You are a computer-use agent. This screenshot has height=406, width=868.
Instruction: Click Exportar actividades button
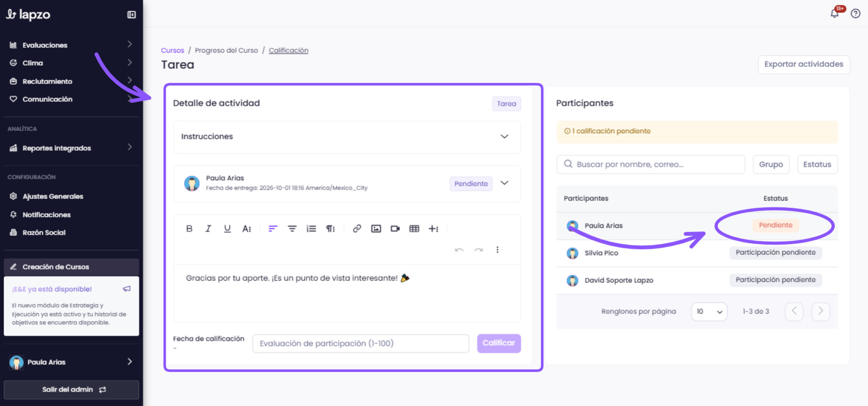coord(804,64)
